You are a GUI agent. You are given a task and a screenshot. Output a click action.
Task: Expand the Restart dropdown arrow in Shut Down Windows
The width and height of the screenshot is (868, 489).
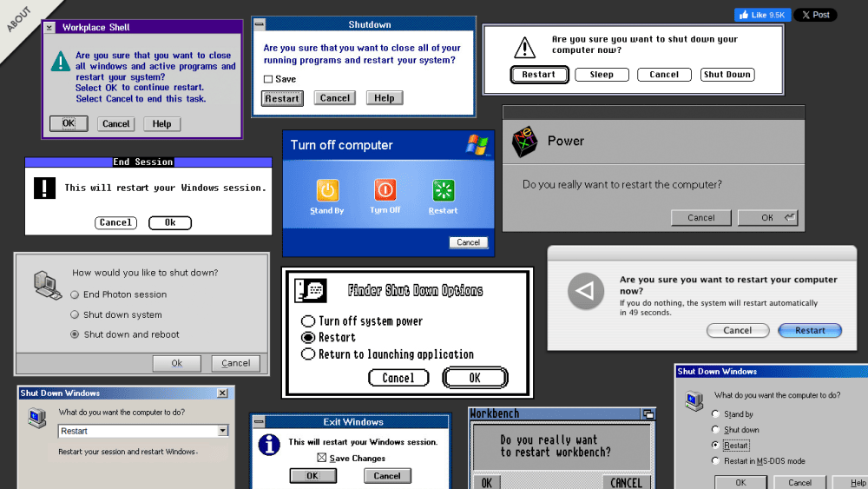tap(222, 431)
